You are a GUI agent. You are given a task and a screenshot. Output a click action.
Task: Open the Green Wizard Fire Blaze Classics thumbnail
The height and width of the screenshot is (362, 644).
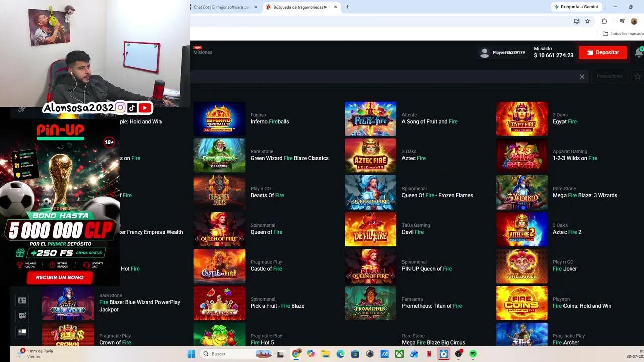tap(219, 155)
